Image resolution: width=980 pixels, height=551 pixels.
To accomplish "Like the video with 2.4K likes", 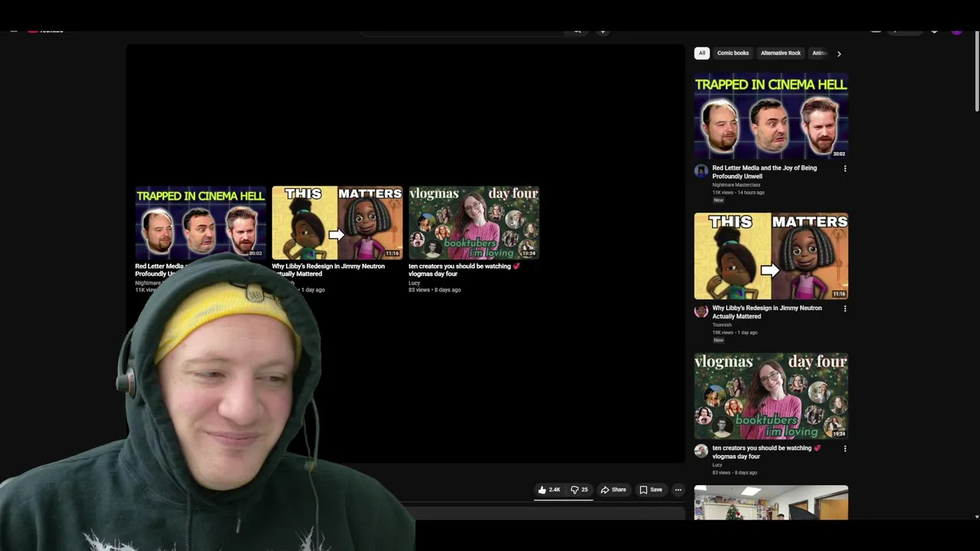I will (x=549, y=490).
